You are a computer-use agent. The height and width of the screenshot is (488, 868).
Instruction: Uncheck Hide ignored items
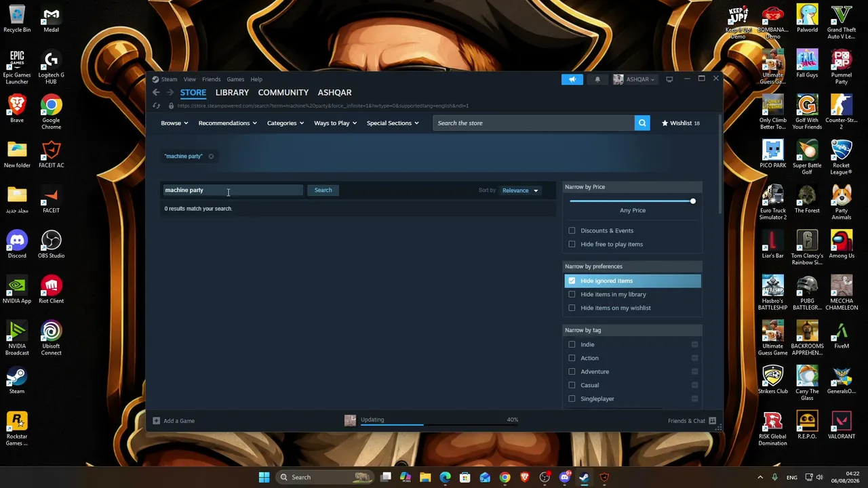[x=572, y=281]
